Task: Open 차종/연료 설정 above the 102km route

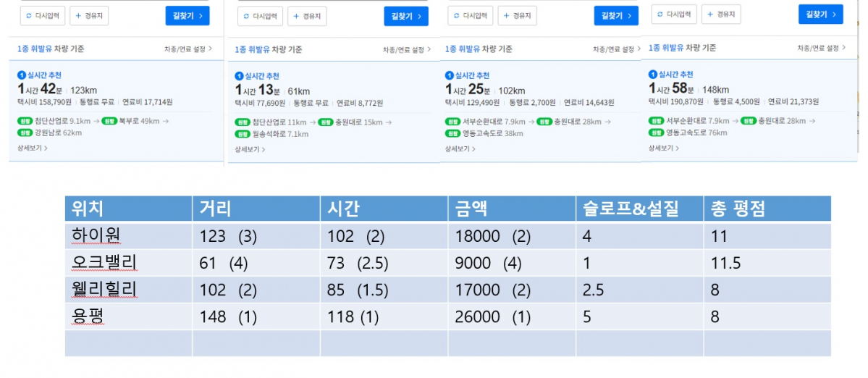Action: [x=613, y=49]
